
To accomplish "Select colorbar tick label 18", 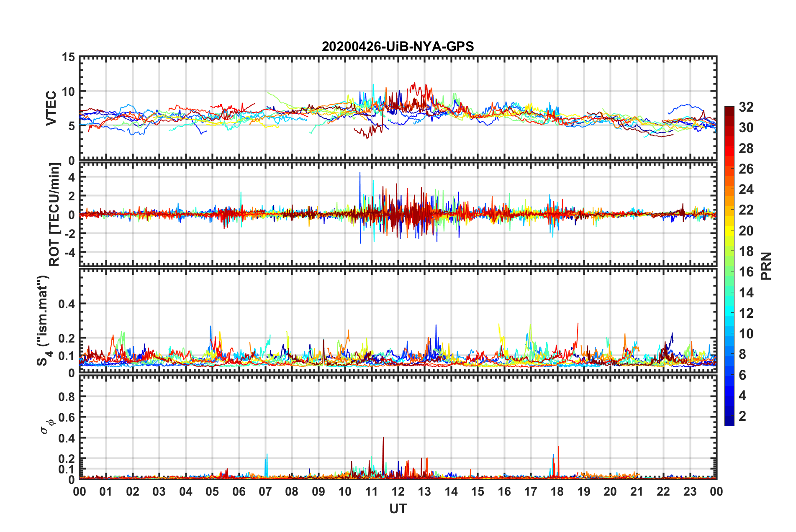I will pyautogui.click(x=746, y=251).
